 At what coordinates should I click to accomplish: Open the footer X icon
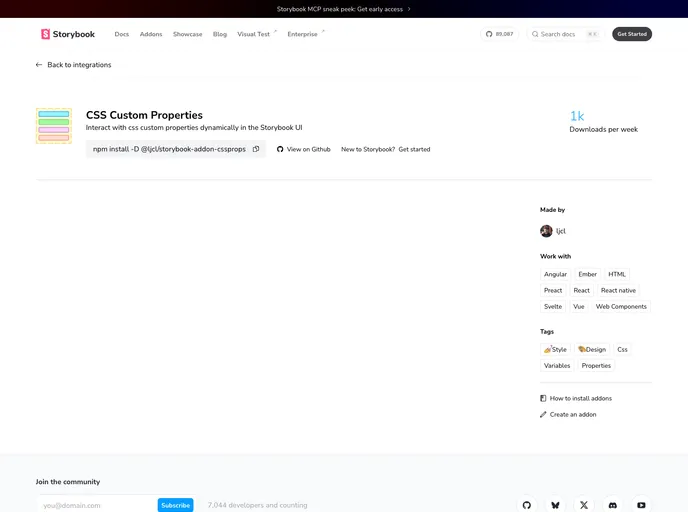point(584,505)
